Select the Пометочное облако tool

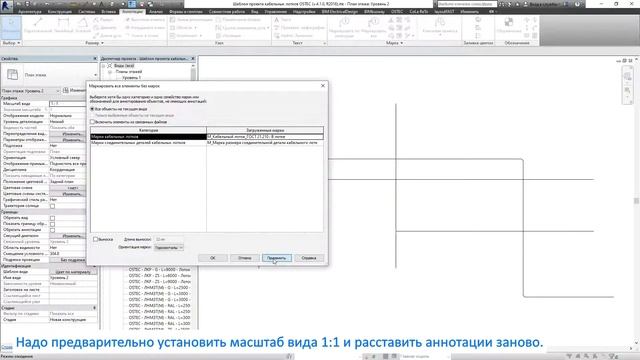[x=238, y=20]
